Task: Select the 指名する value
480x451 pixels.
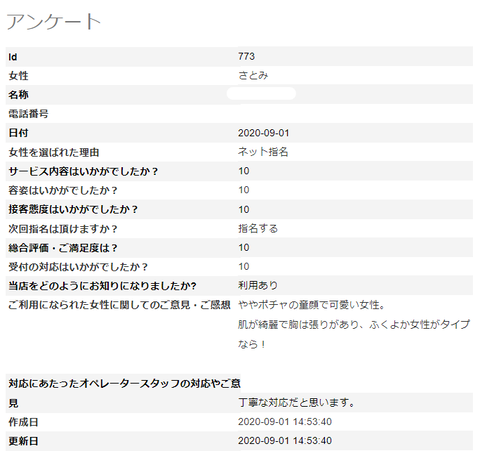Action: 258,229
